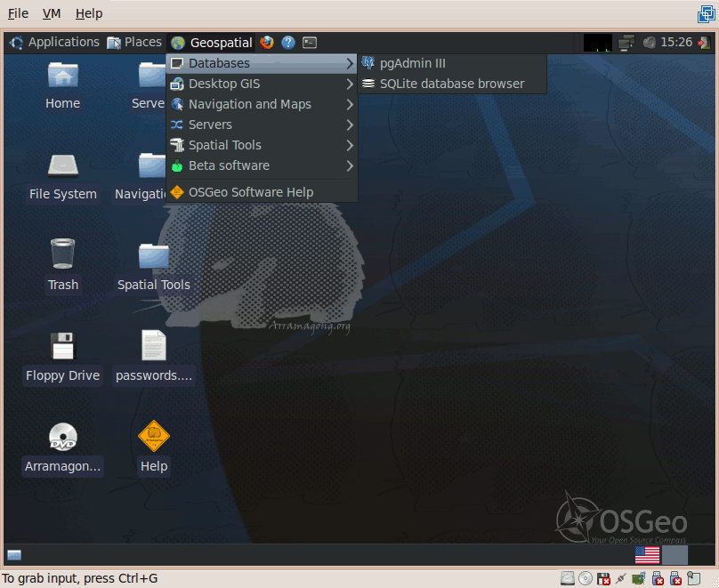Expand the Beta software submenu arrow
Image resolution: width=719 pixels, height=588 pixels.
coord(350,166)
